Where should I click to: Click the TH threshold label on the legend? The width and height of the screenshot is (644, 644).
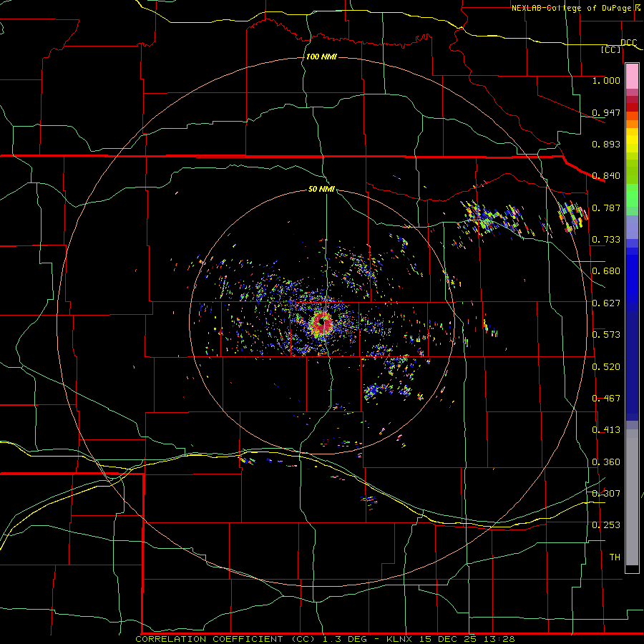615,557
